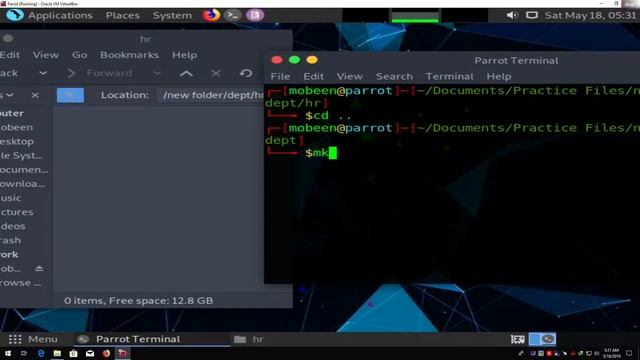
Task: Open Mail from Windows taskbar
Action: click(x=90, y=353)
